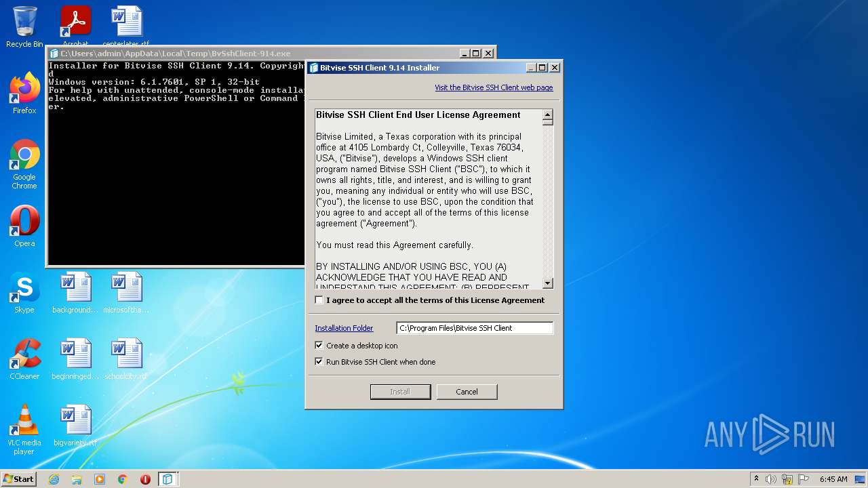Click the volume speaker tray icon

click(x=771, y=479)
